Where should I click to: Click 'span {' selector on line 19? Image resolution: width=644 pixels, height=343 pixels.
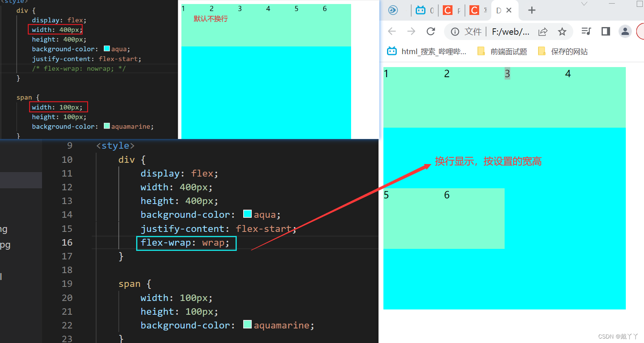click(x=135, y=284)
